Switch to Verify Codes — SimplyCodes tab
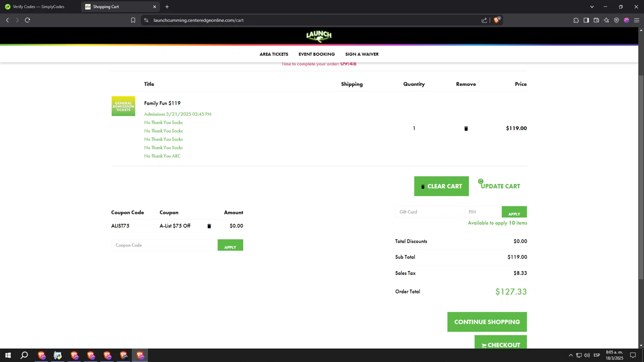The height and width of the screenshot is (362, 644). (x=39, y=7)
